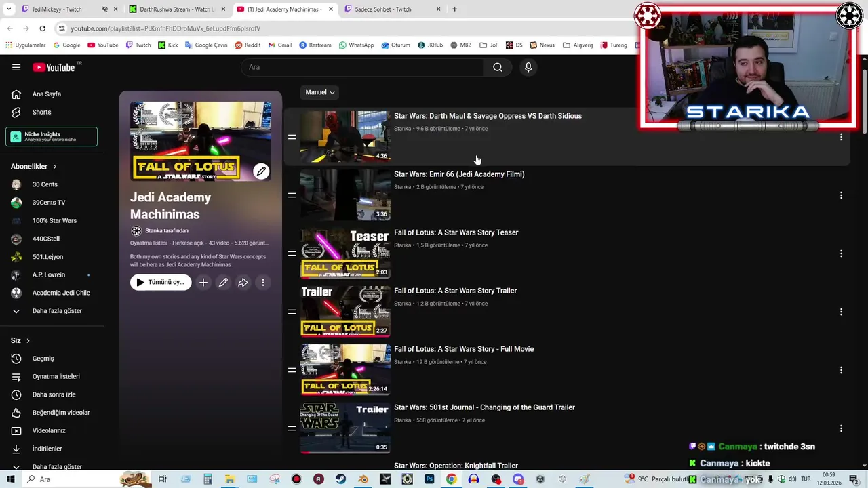Click the add videos plus icon

[x=203, y=283]
